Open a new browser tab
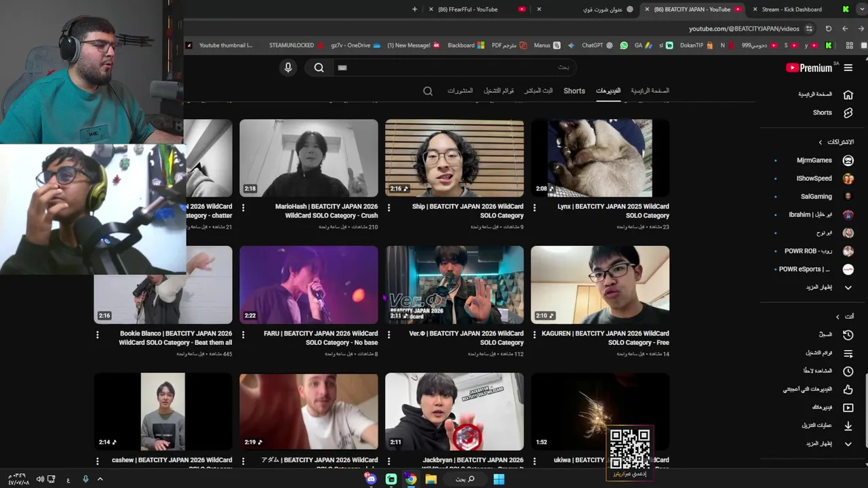Viewport: 868px width, 488px height. coord(414,9)
